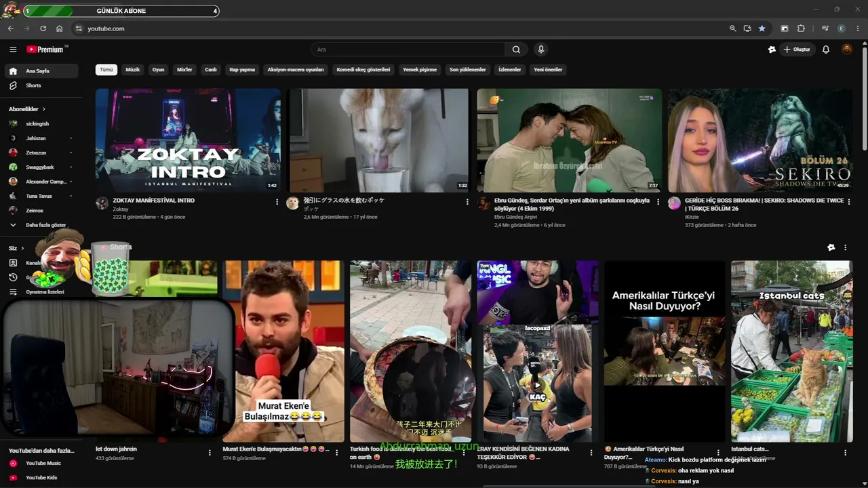Start voice search with the microphone icon
Image resolution: width=868 pixels, height=488 pixels.
click(x=541, y=49)
